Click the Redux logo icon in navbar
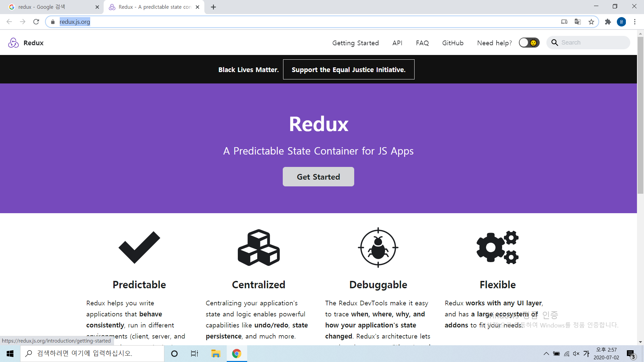644x362 pixels. coord(13,43)
